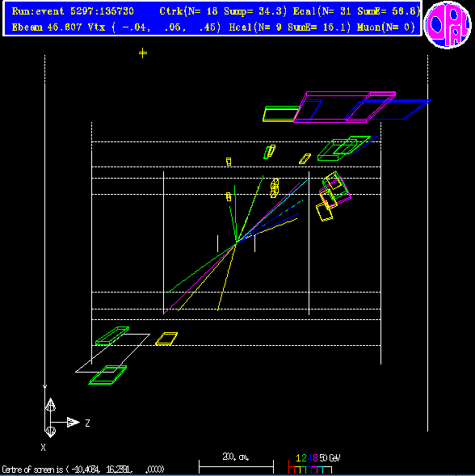Click the OPAL logo
Screen dimensions: 475x476
point(448,24)
